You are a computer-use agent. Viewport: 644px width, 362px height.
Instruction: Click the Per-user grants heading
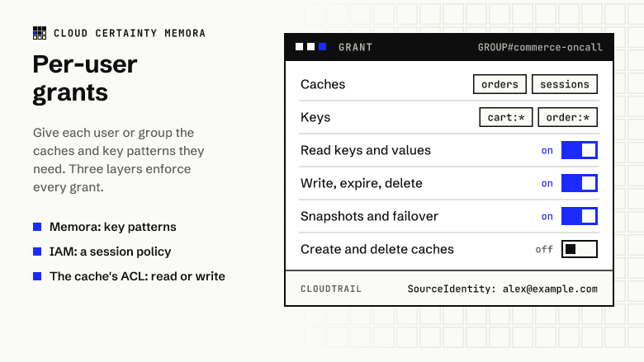(85, 78)
